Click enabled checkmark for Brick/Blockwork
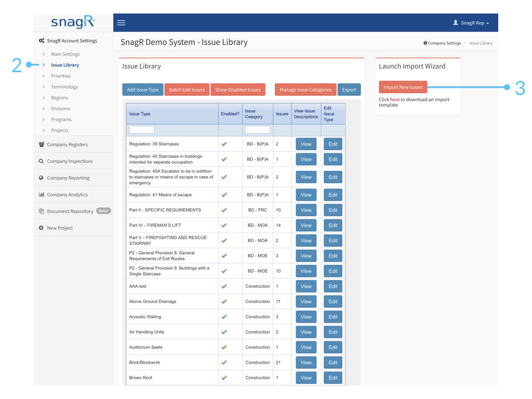 224,363
